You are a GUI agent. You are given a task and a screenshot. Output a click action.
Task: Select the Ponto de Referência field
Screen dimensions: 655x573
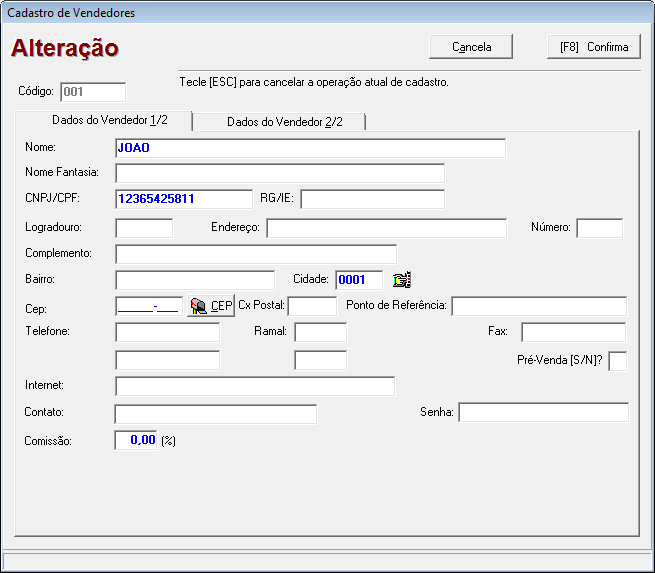pos(538,305)
